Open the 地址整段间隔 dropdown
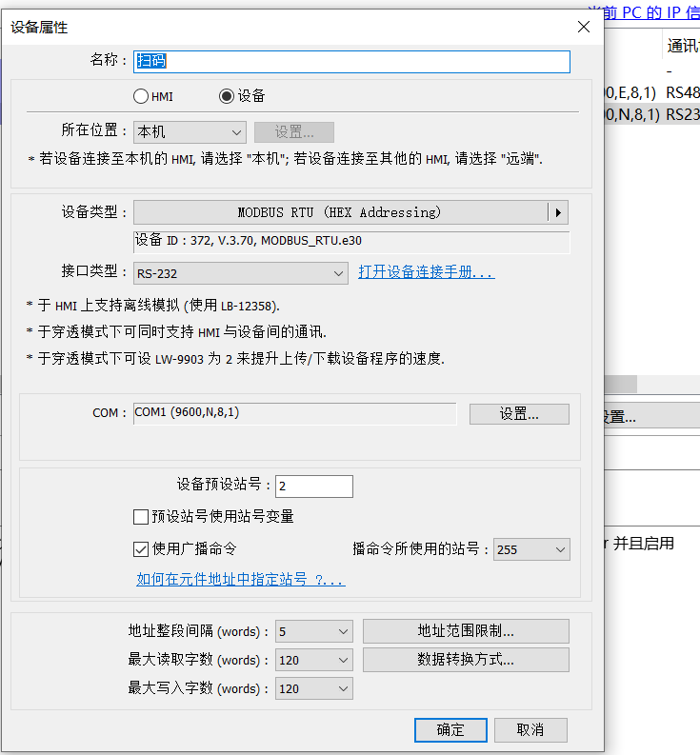This screenshot has height=755, width=700. [313, 631]
